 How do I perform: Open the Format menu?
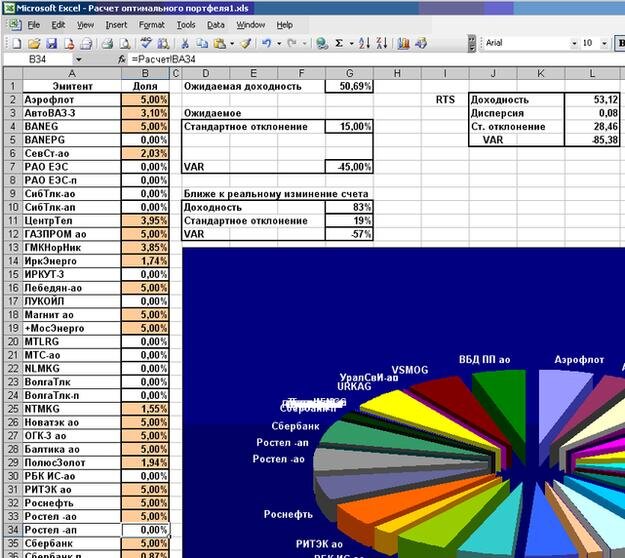[x=151, y=25]
